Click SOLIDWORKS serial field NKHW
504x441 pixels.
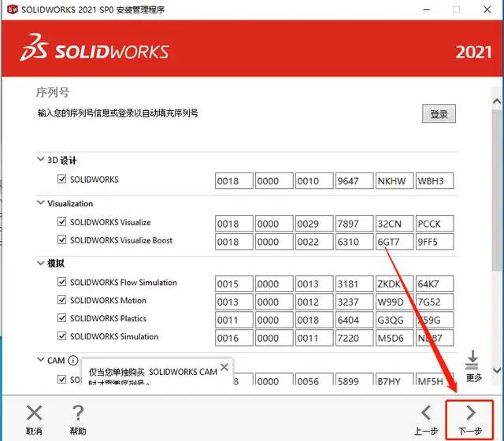click(x=395, y=180)
